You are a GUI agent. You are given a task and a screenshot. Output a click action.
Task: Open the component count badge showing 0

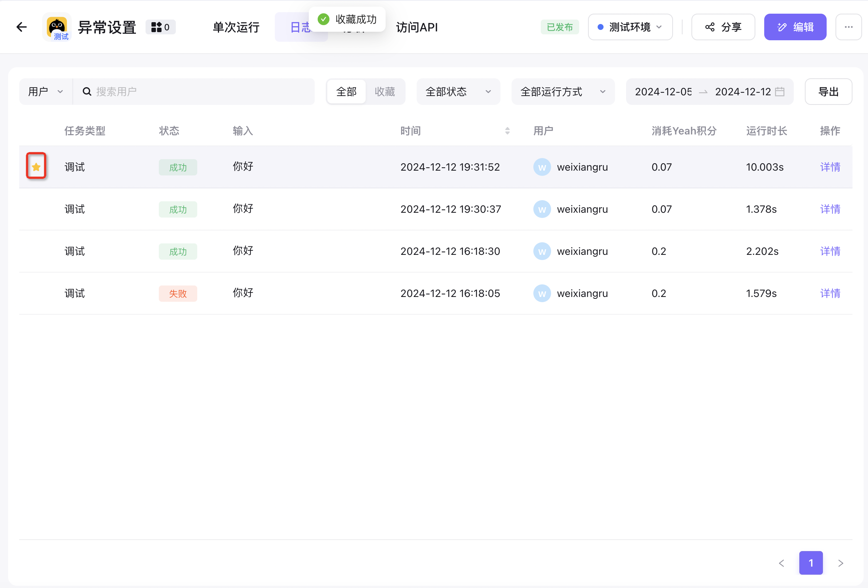click(x=161, y=27)
